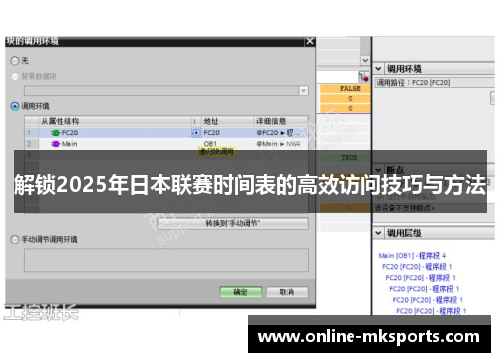
Task: Click the 确定 confirm button
Action: pos(241,292)
